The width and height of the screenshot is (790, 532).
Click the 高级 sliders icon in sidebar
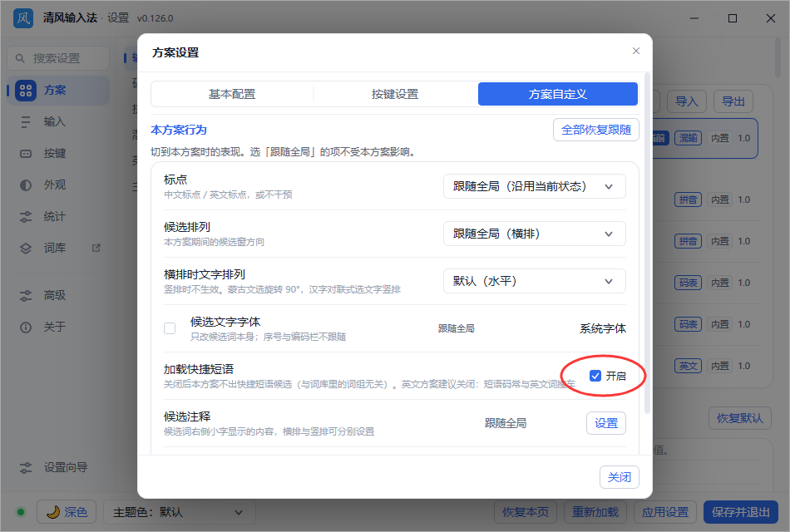click(x=26, y=296)
